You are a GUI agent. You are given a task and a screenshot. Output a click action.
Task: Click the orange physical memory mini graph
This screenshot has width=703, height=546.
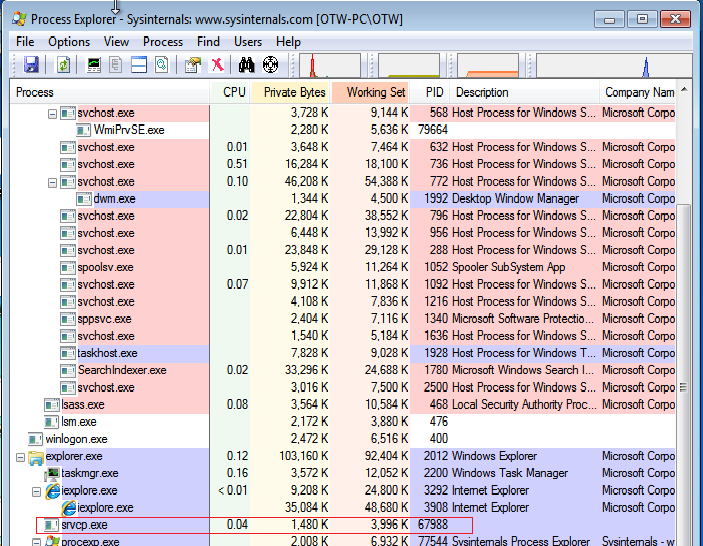click(488, 65)
